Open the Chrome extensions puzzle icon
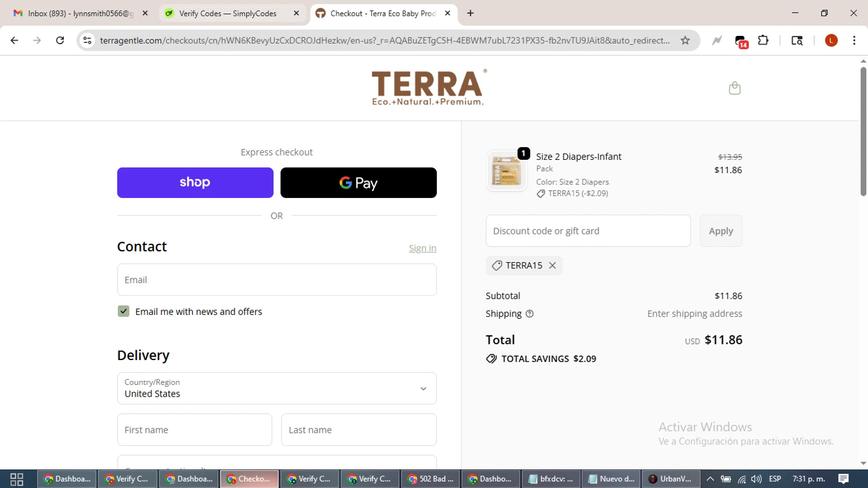Screen dimensions: 868x488 tap(763, 41)
